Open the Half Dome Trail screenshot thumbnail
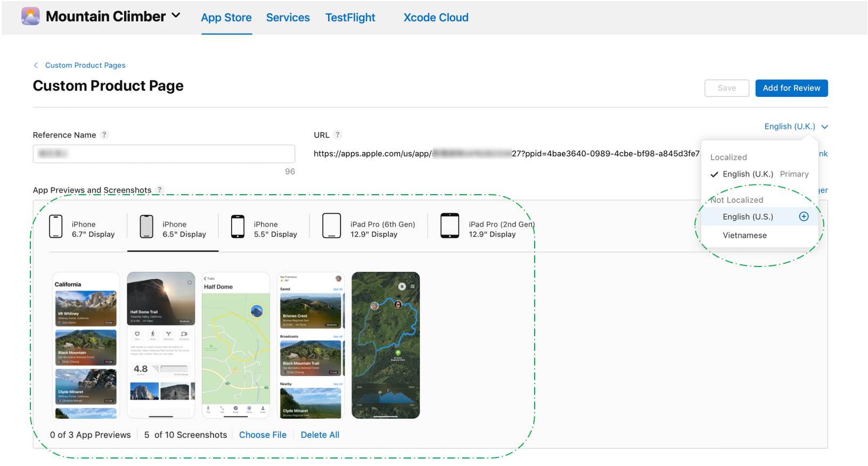Image resolution: width=868 pixels, height=466 pixels. tap(161, 345)
